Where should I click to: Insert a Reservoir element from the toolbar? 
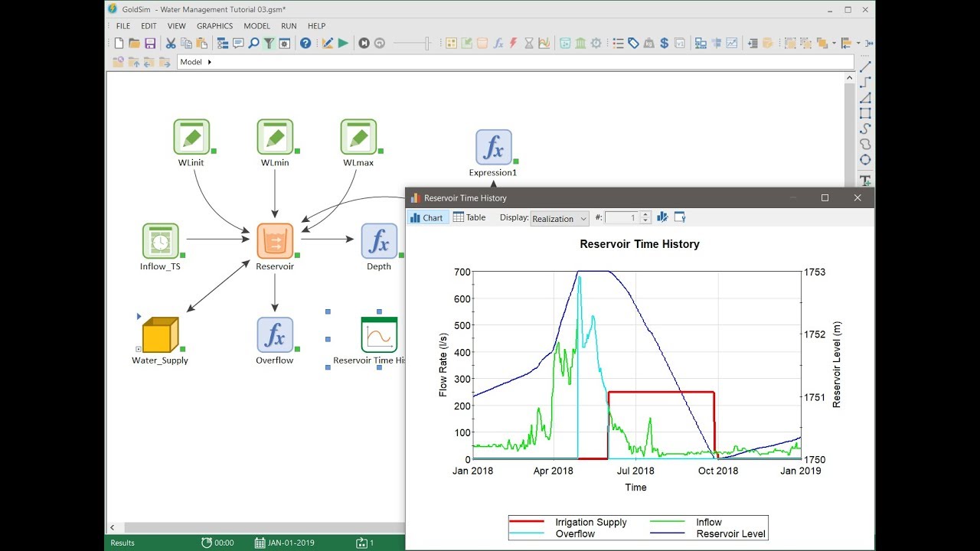pos(482,44)
